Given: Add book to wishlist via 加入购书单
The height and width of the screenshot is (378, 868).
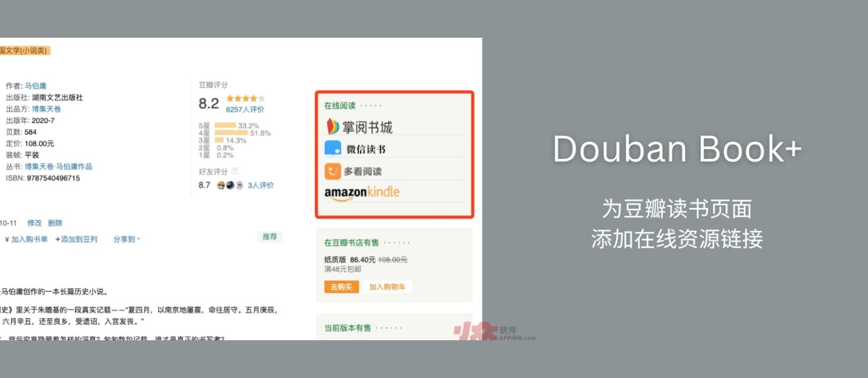Looking at the screenshot, I should [x=28, y=238].
